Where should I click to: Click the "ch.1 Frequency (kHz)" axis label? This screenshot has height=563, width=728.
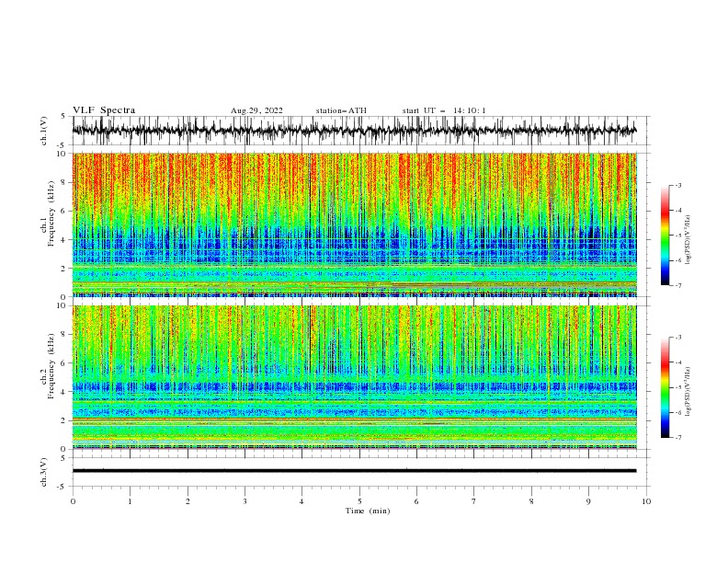point(48,214)
